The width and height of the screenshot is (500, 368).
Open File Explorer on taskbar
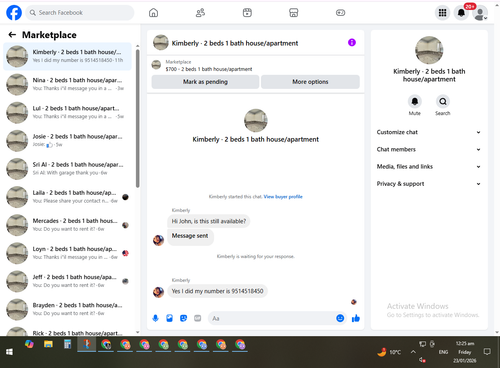tap(48, 344)
